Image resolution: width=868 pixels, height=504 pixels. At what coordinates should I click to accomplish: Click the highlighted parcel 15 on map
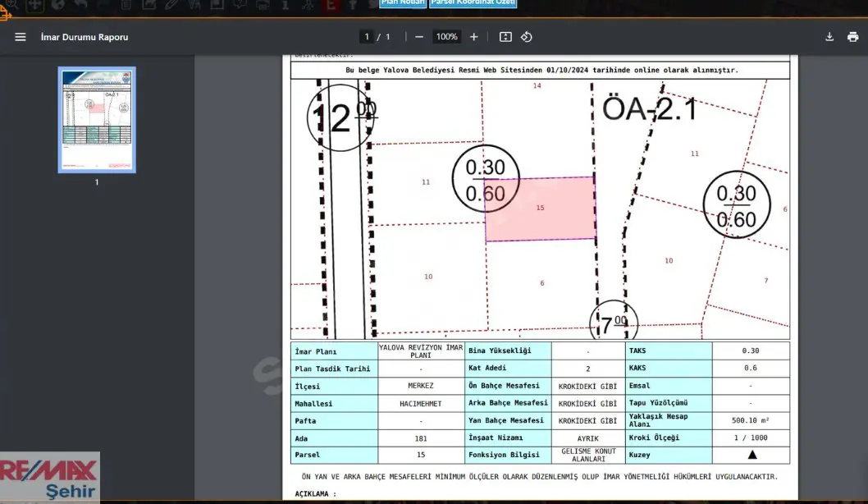[541, 208]
